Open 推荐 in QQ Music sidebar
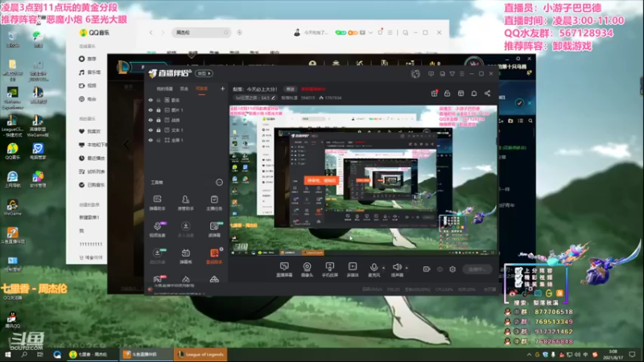 88,59
